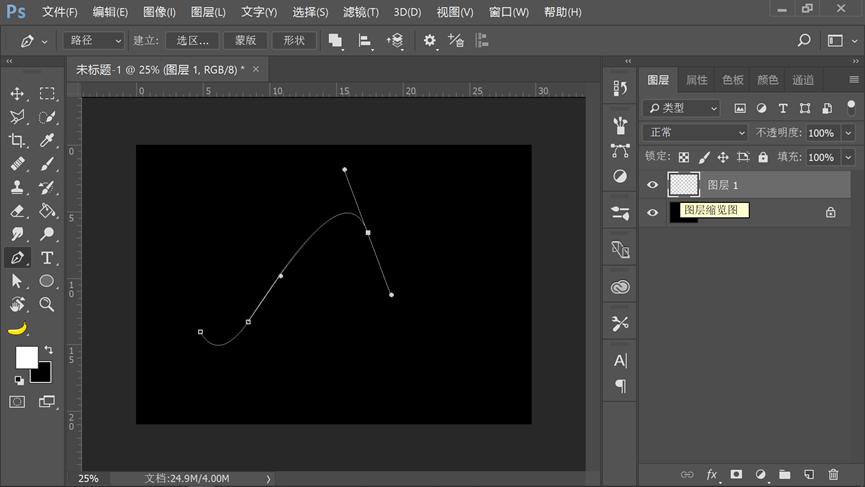Toggle Auto Add/Delete option
Viewport: 865px width, 487px height.
456,40
